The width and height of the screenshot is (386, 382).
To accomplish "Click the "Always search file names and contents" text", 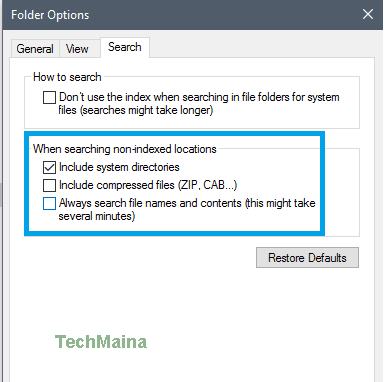I will click(x=150, y=203).
